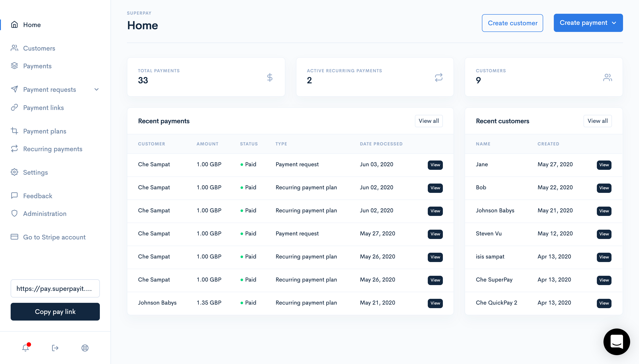The height and width of the screenshot is (364, 639).
Task: Expand the Create payment dropdown arrow
Action: [613, 23]
